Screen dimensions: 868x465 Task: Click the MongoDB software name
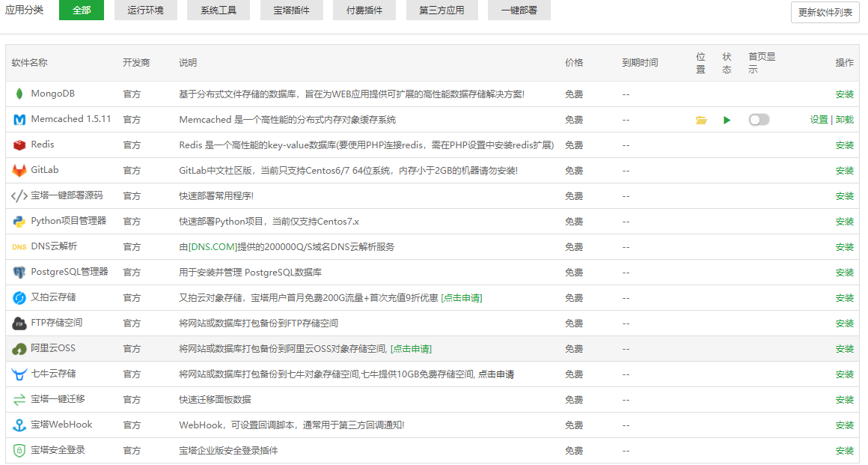(52, 94)
